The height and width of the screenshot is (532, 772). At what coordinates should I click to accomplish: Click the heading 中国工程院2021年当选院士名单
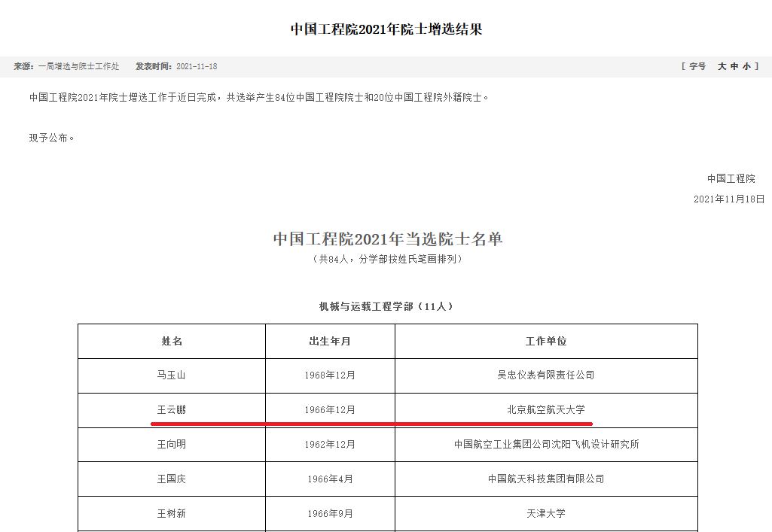pos(387,239)
